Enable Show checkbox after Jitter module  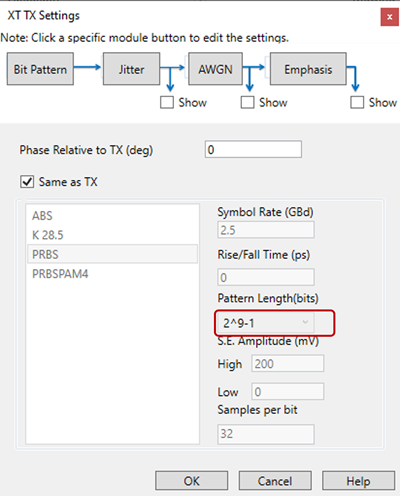pos(167,102)
